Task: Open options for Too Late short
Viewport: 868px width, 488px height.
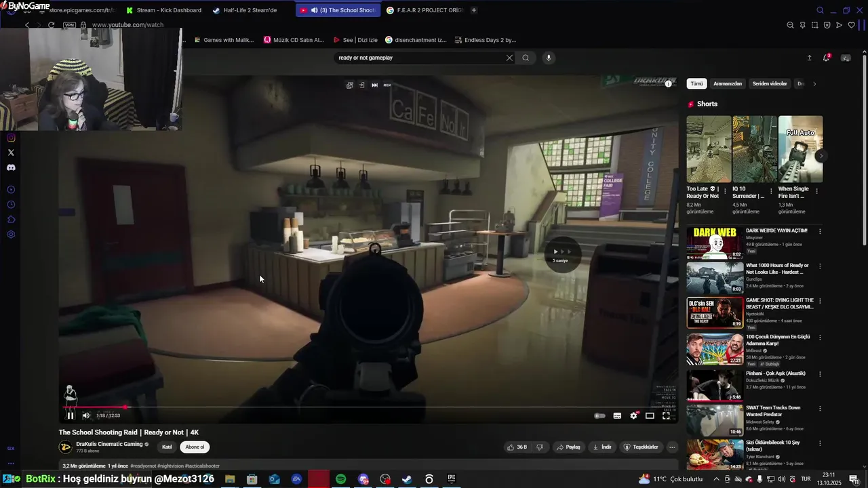Action: [x=725, y=191]
